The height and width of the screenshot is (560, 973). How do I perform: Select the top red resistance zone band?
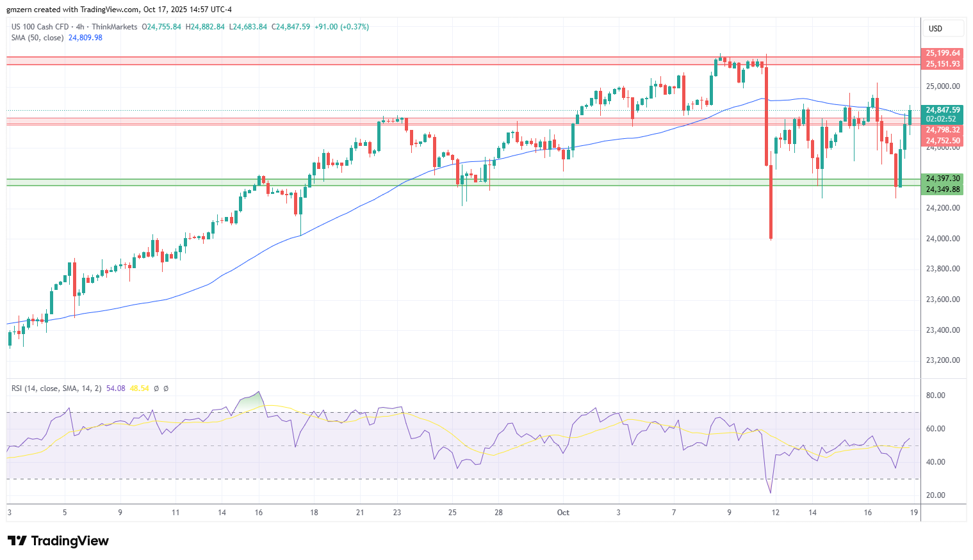click(463, 61)
